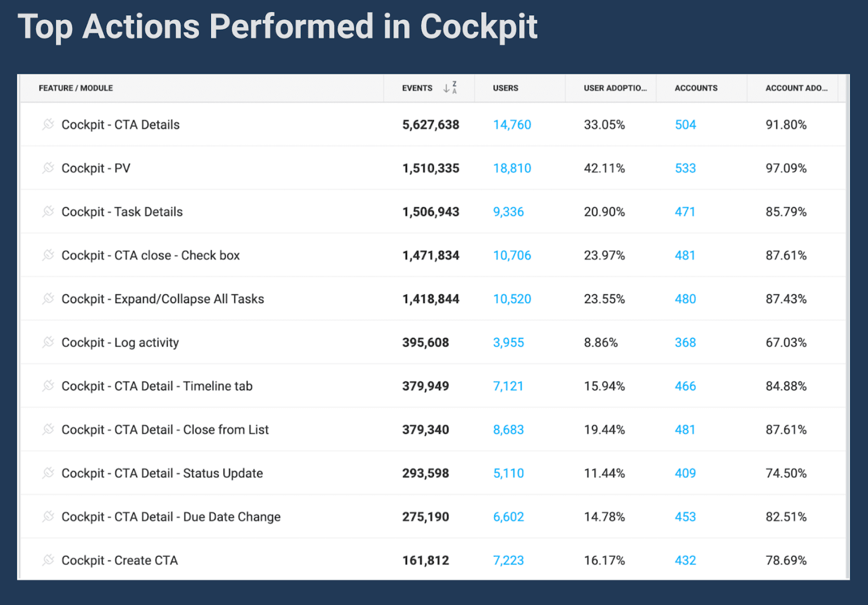The image size is (868, 605).
Task: Click the icon beside Cockpit - CTA Details
Action: 48,124
